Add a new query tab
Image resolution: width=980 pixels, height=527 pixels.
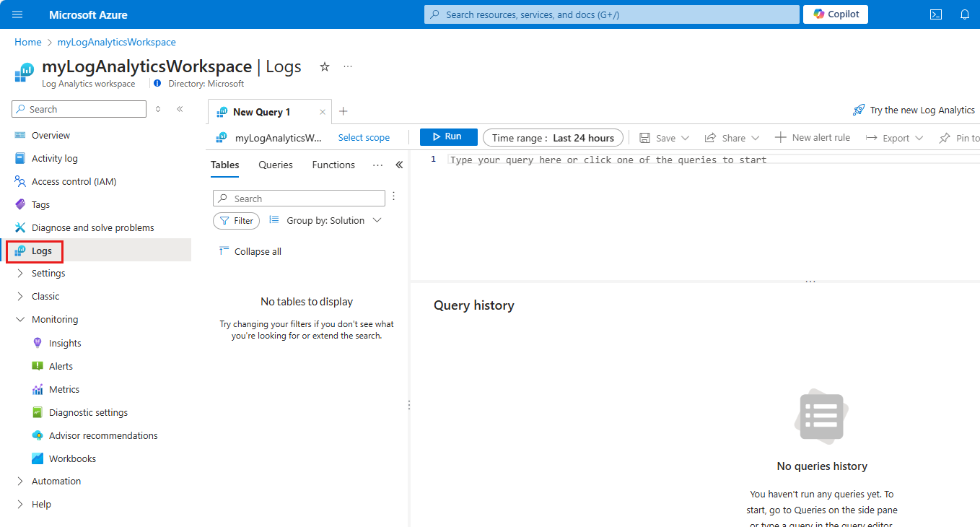(x=344, y=111)
